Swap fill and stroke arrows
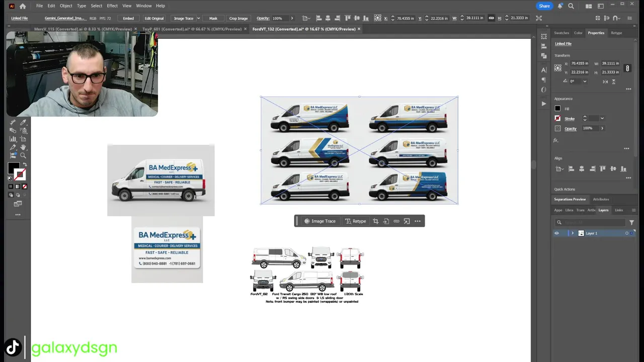644x362 pixels. point(25,164)
